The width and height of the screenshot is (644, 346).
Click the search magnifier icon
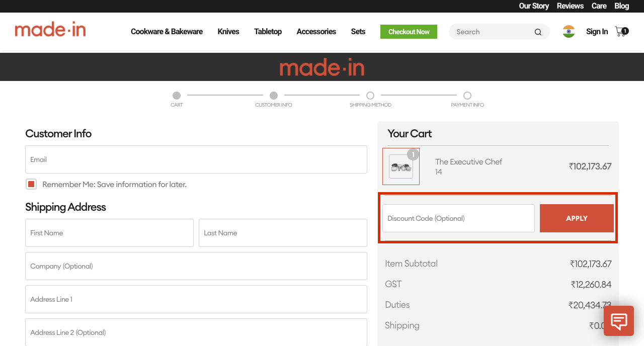click(x=538, y=32)
